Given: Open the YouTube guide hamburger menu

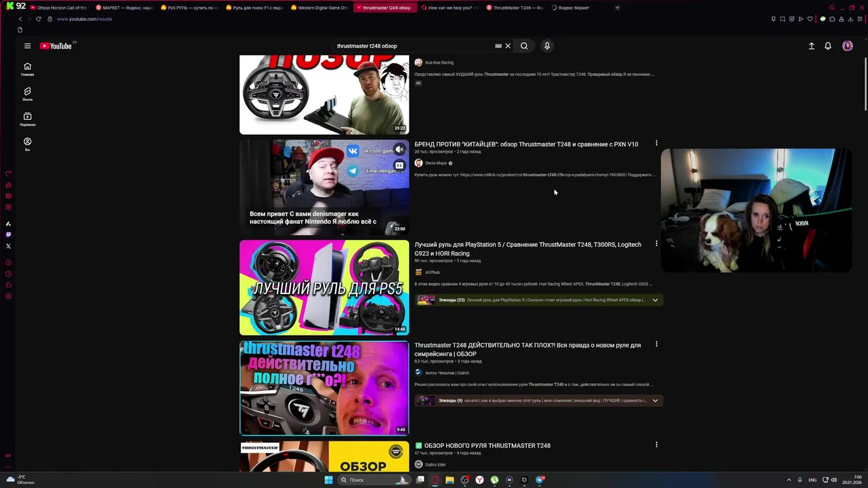Looking at the screenshot, I should point(27,46).
